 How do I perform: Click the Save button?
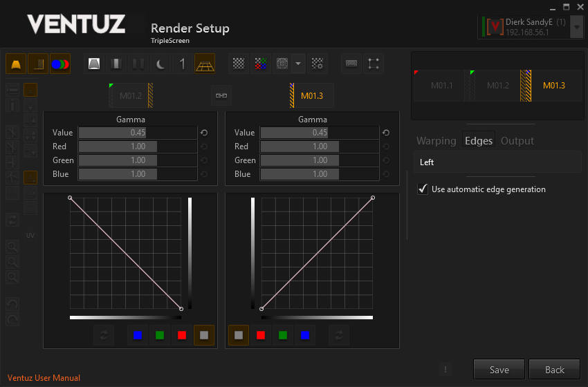[499, 370]
